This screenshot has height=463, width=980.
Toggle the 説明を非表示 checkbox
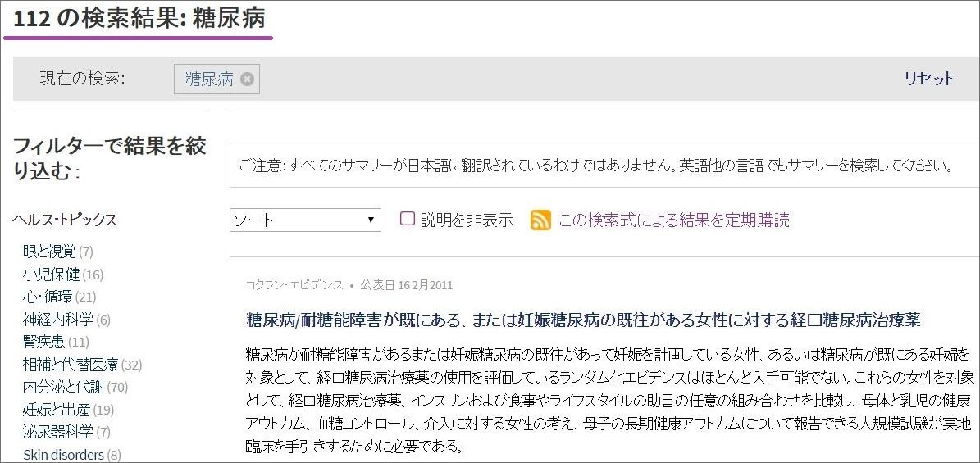407,220
